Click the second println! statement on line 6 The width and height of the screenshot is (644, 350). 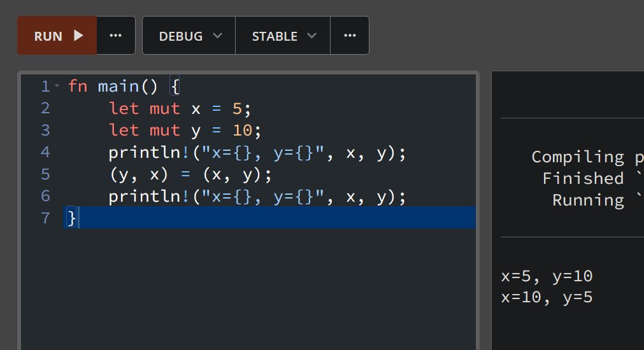[x=257, y=197]
